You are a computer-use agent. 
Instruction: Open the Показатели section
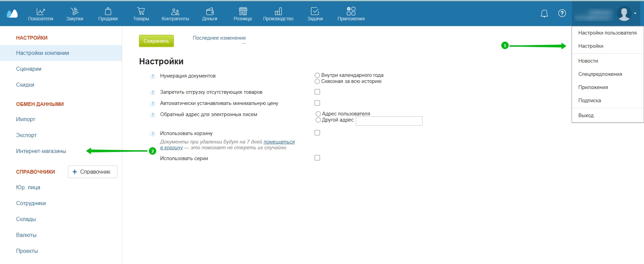(41, 14)
